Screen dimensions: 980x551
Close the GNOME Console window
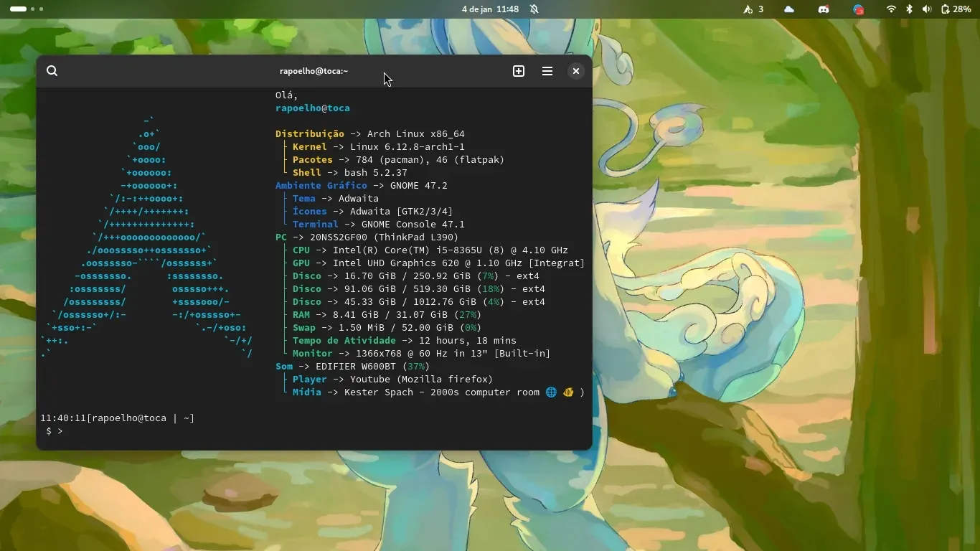pyautogui.click(x=575, y=71)
